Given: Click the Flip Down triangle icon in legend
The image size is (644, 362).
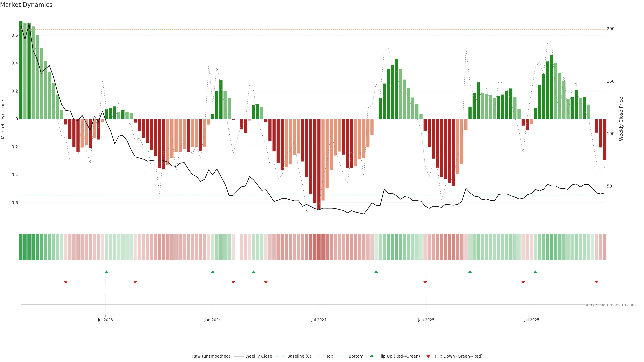Looking at the screenshot, I should (x=428, y=356).
